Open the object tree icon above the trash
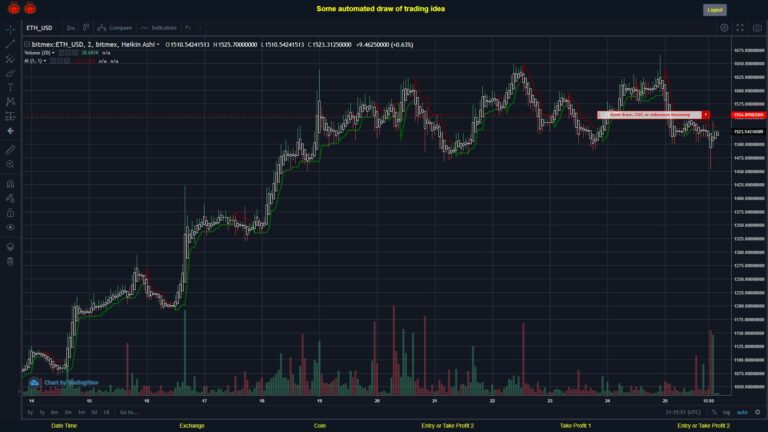 [x=10, y=246]
